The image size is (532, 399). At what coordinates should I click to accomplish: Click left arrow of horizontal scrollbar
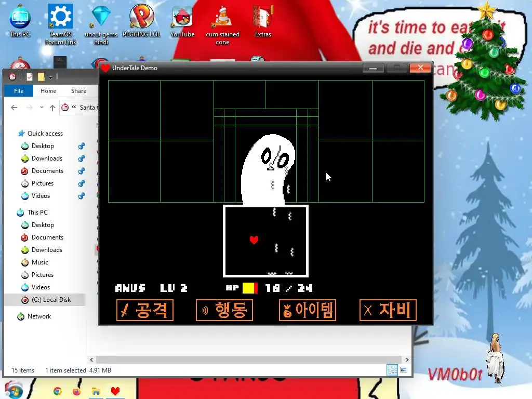pos(91,360)
